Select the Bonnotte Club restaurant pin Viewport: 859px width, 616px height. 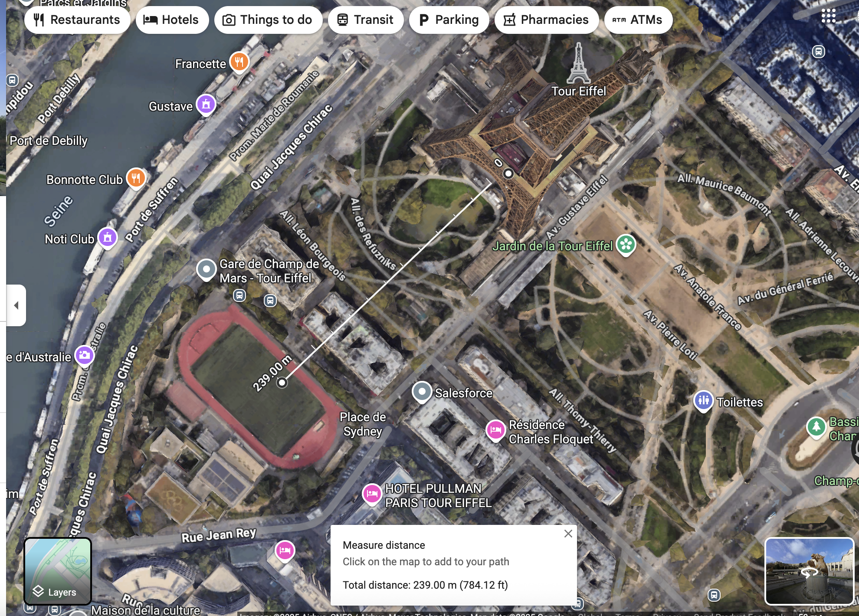coord(136,178)
